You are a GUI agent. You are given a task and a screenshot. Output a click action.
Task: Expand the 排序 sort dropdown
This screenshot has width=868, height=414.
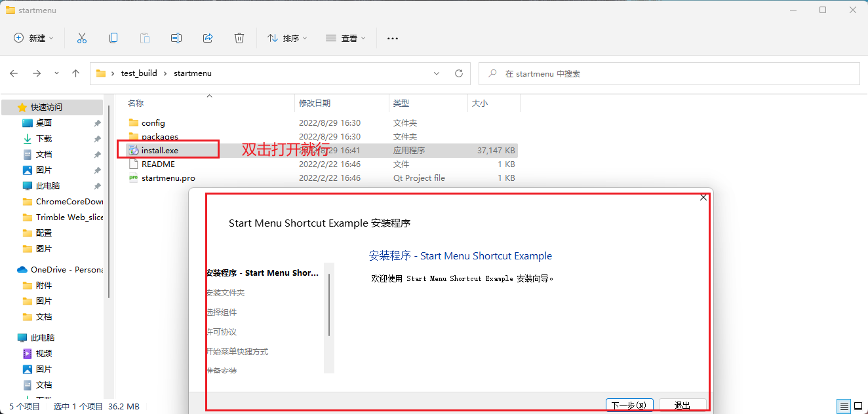pyautogui.click(x=288, y=38)
